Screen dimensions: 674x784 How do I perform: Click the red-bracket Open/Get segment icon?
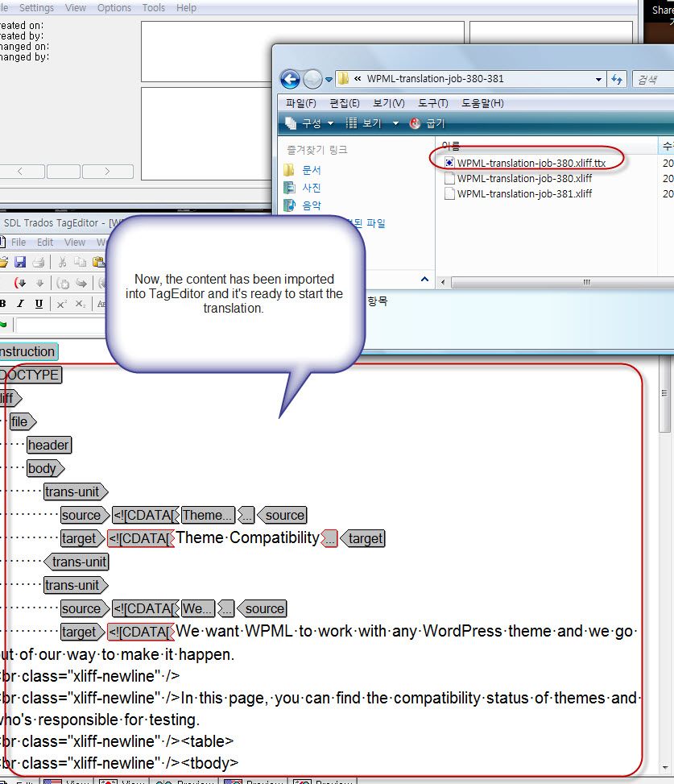20,284
